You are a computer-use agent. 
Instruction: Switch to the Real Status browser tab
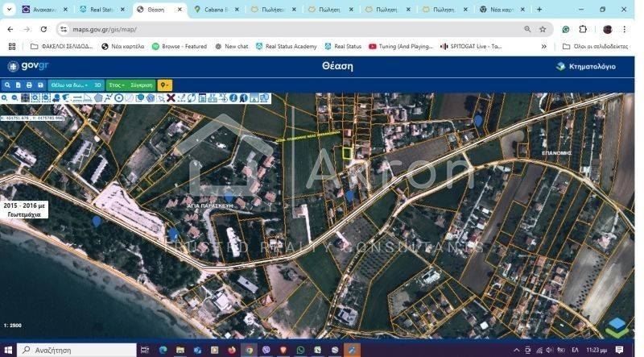101,10
